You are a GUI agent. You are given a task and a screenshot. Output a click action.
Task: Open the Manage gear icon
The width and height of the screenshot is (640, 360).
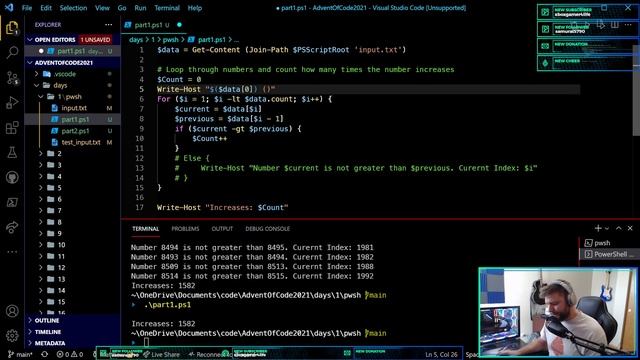[x=12, y=336]
